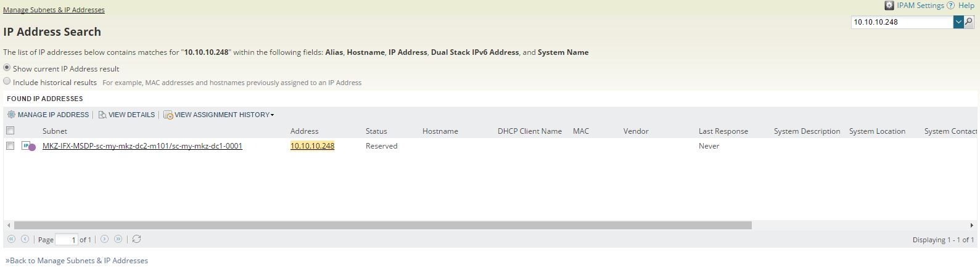980x270 pixels.
Task: Open IPAM Settings gear icon
Action: (889, 6)
